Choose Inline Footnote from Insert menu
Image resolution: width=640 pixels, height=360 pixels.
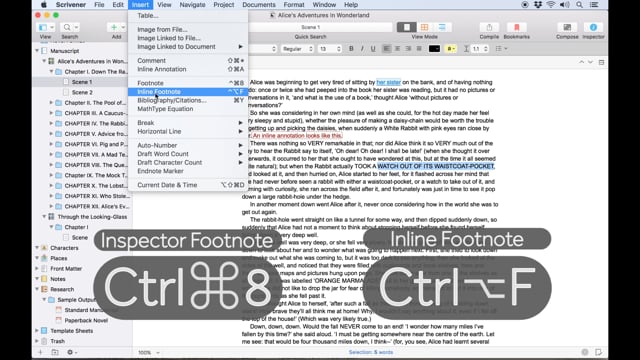pyautogui.click(x=188, y=92)
